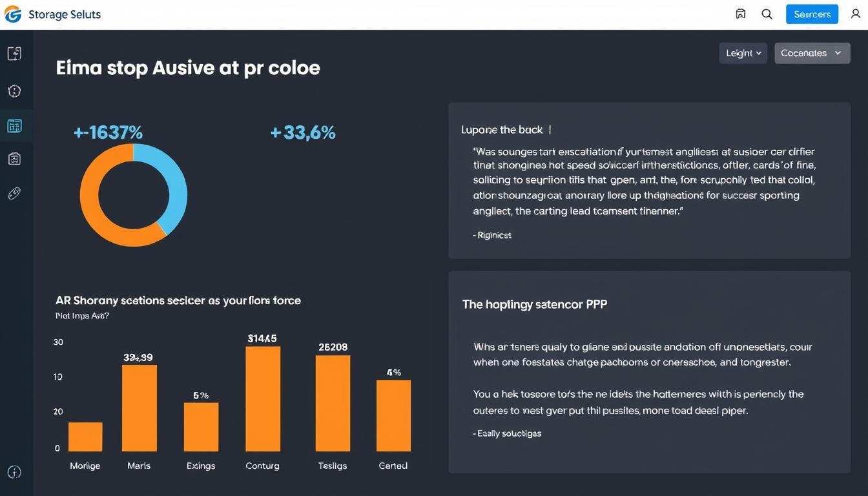Click the info icon at sidebar bottom

(x=14, y=472)
